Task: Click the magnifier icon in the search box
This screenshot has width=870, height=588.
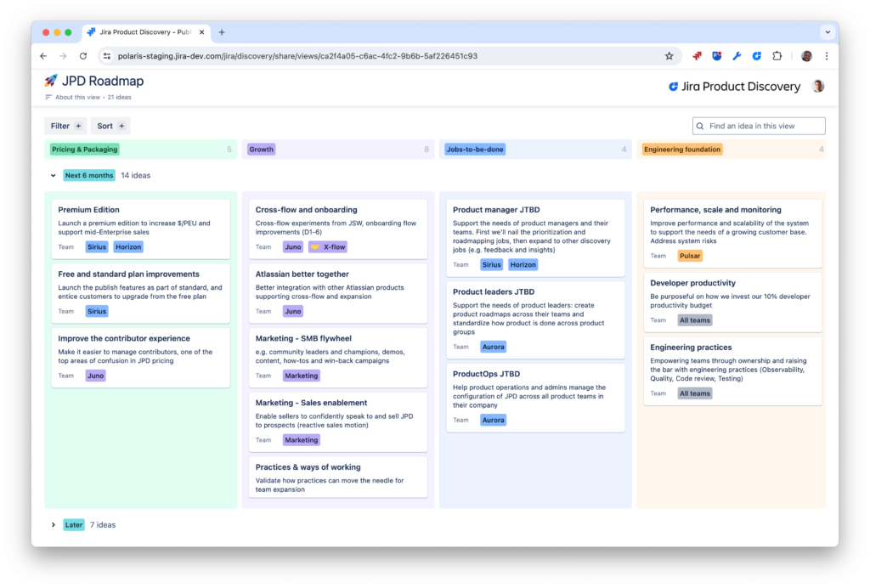Action: (x=700, y=126)
